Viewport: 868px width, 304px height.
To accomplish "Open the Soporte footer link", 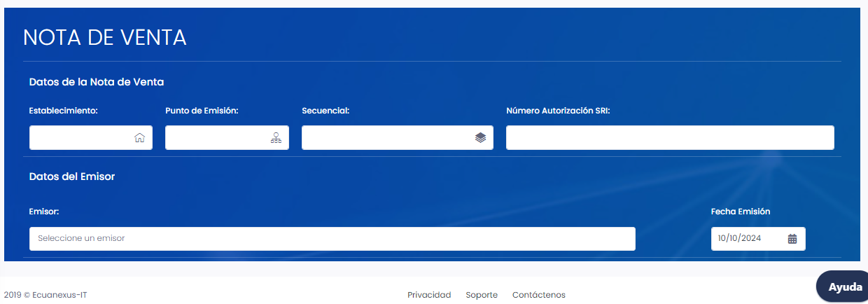I will pos(482,295).
